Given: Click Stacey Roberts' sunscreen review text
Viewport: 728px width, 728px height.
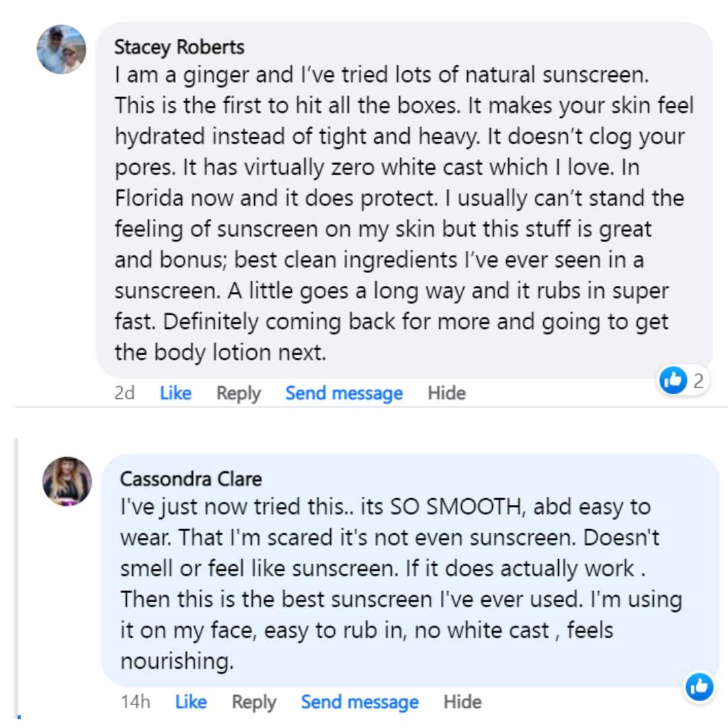Looking at the screenshot, I should pyautogui.click(x=398, y=213).
